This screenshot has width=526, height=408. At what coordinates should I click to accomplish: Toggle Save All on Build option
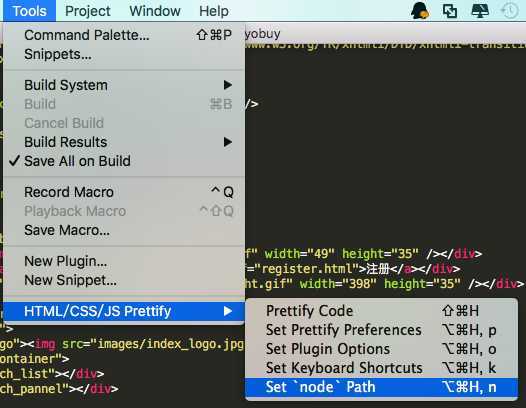(x=124, y=161)
